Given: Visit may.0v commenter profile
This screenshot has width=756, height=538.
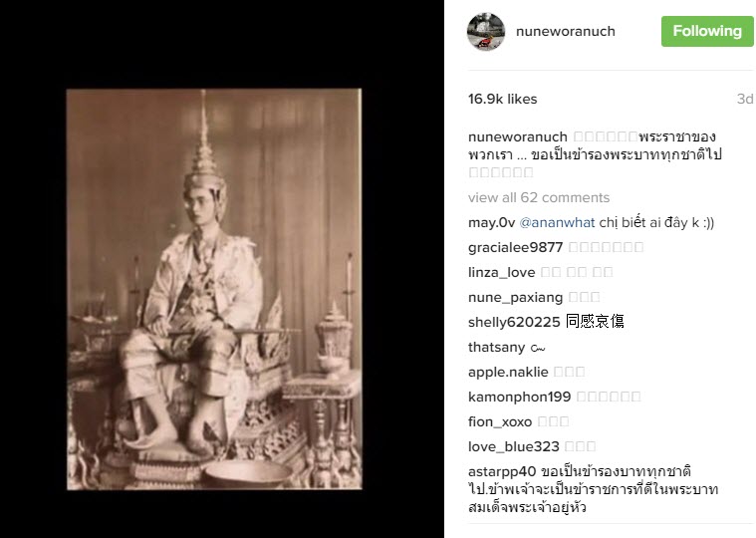Looking at the screenshot, I should point(491,223).
